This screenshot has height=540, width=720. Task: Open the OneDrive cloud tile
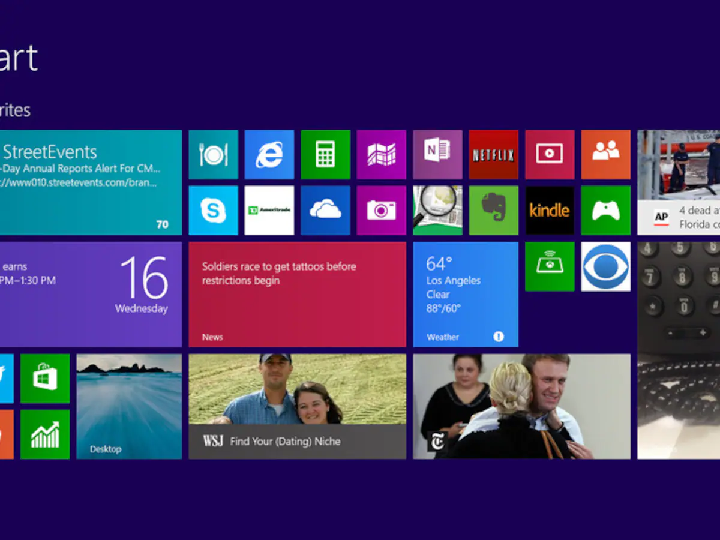[325, 210]
